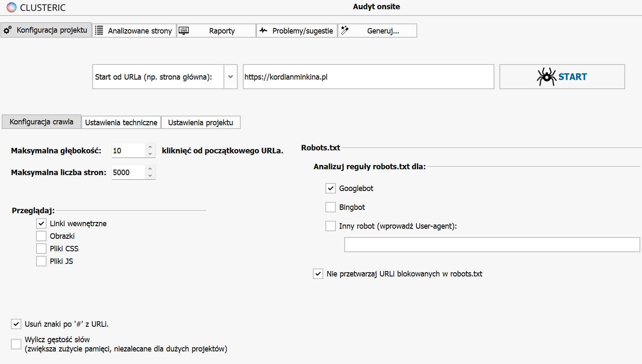The image size is (642, 364).
Task: Enable Wylicz gęstość słów checkbox
Action: (x=16, y=344)
